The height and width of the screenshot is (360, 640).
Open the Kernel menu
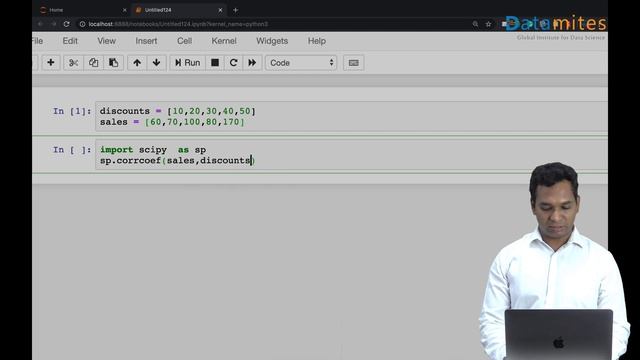click(x=224, y=41)
